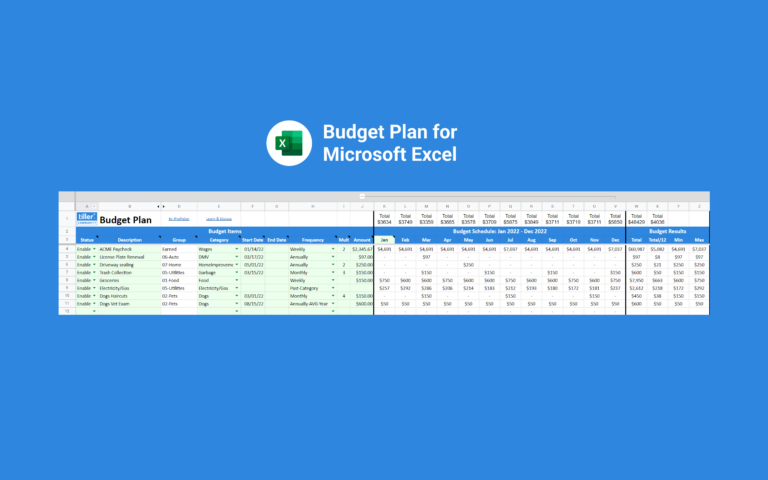This screenshot has width=768, height=480.
Task: Select the Group column header
Action: 179,240
